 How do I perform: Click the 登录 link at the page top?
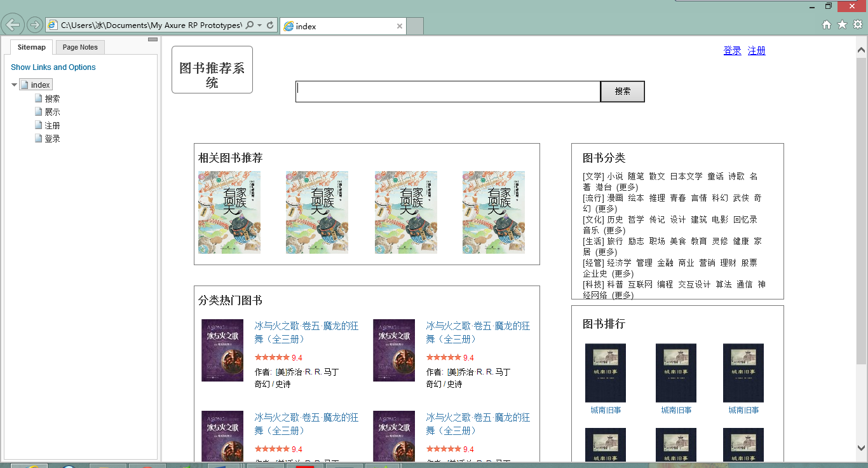coord(732,51)
